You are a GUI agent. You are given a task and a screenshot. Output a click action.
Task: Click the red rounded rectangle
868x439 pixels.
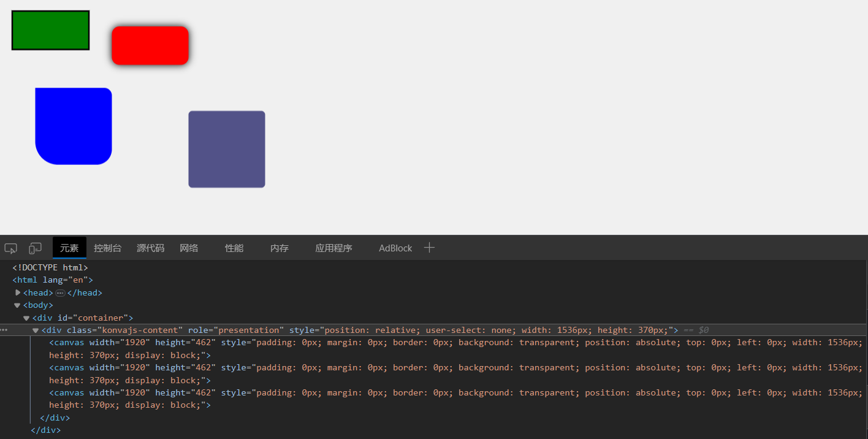[150, 45]
